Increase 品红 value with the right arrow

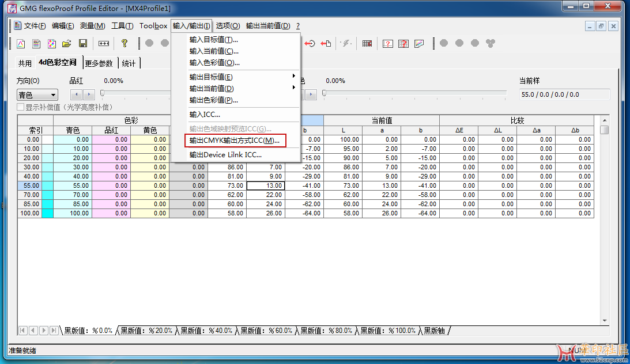click(x=89, y=94)
